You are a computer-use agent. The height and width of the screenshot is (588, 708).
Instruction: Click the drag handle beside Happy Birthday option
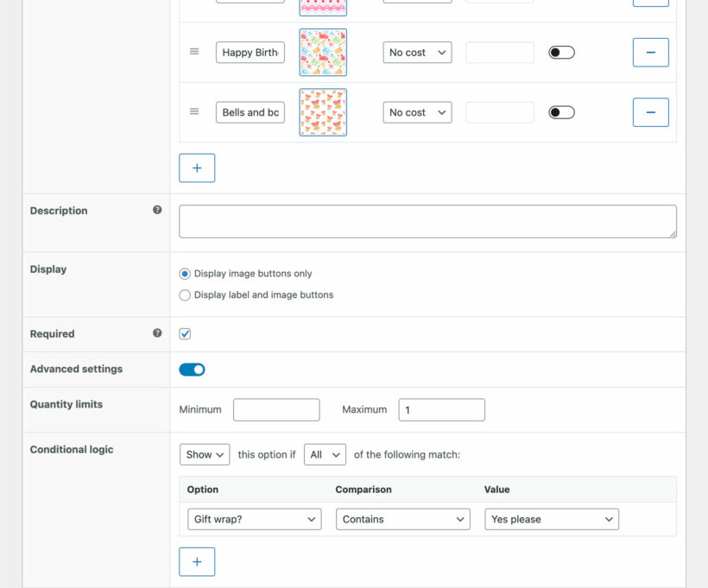pyautogui.click(x=194, y=52)
